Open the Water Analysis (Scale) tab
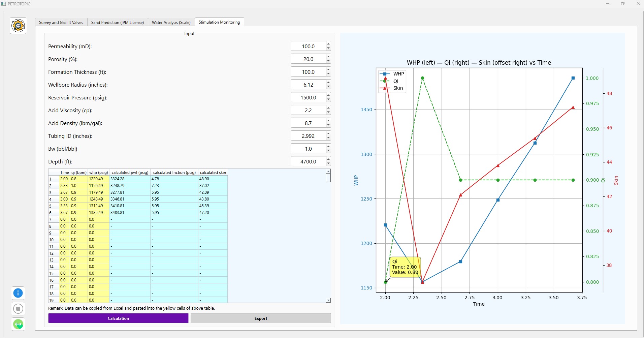The width and height of the screenshot is (644, 338). tap(171, 22)
